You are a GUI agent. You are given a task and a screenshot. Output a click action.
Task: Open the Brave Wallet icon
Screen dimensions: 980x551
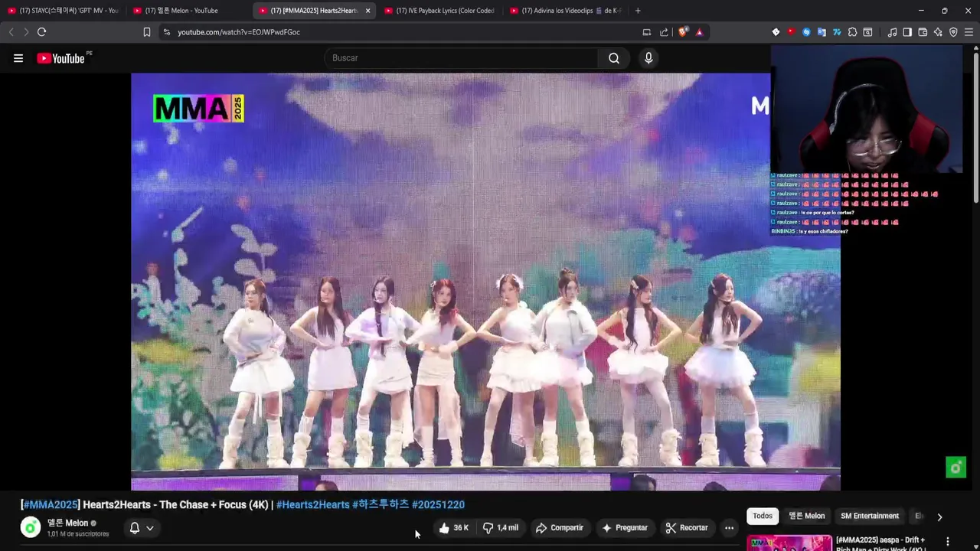click(x=923, y=32)
